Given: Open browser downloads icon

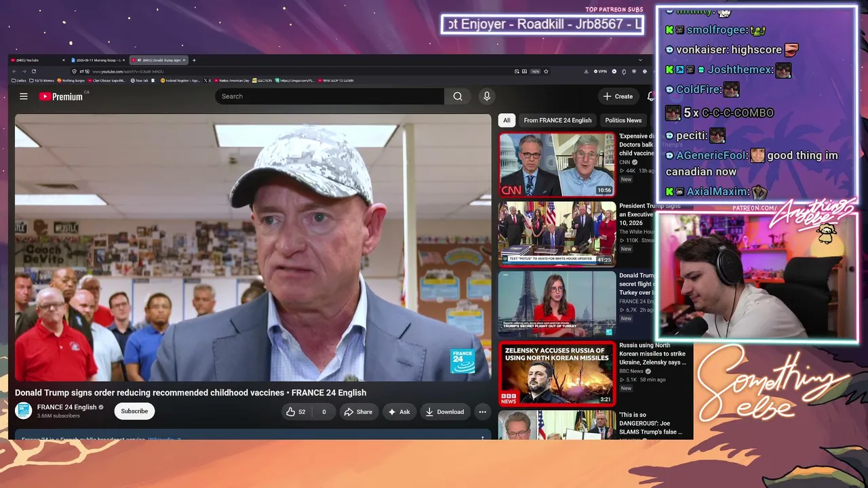Looking at the screenshot, I should [586, 71].
